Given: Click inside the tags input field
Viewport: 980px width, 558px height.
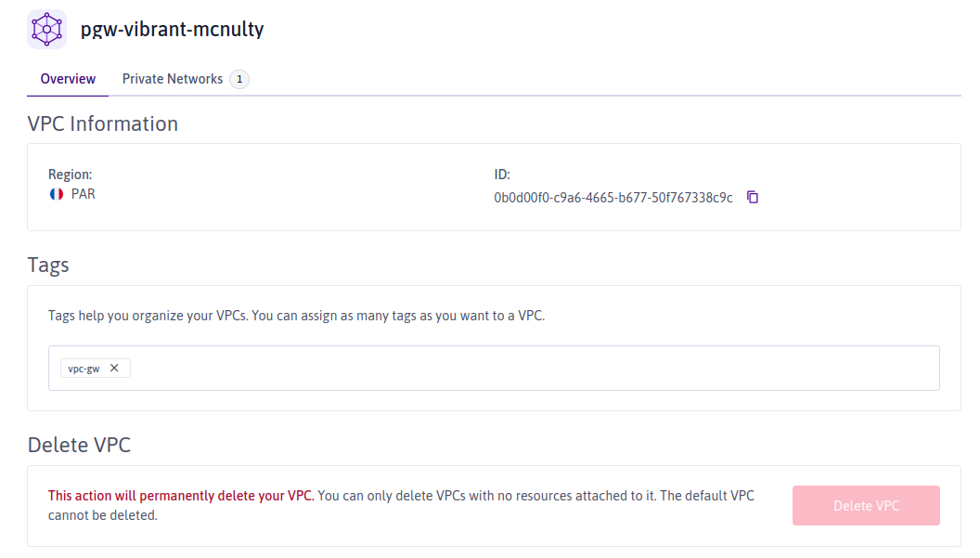Looking at the screenshot, I should 529,368.
